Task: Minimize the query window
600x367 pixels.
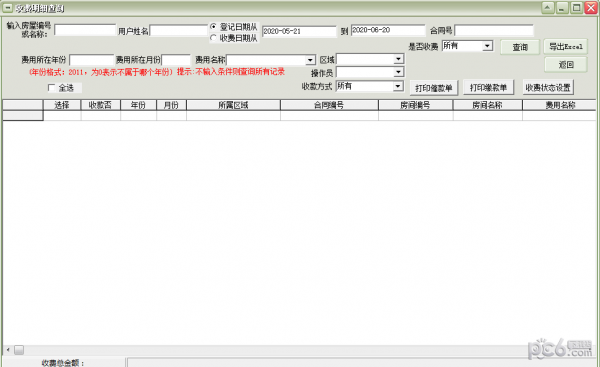Action: (562, 8)
